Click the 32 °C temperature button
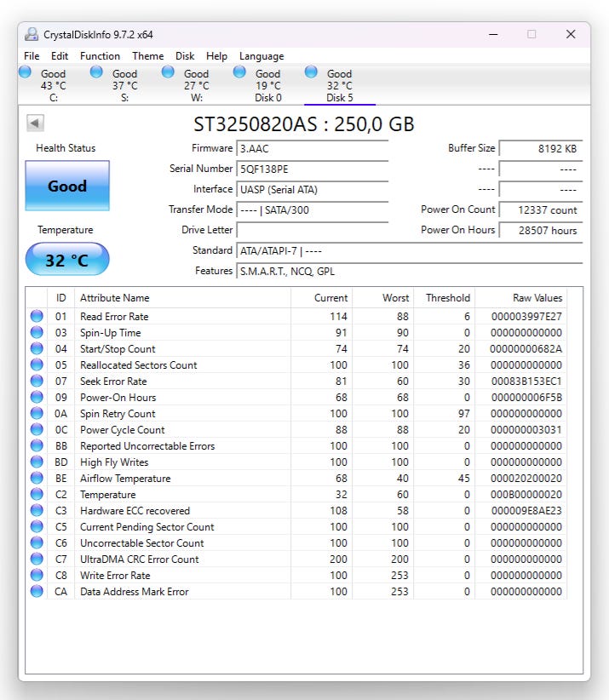The height and width of the screenshot is (700, 609). coord(67,260)
